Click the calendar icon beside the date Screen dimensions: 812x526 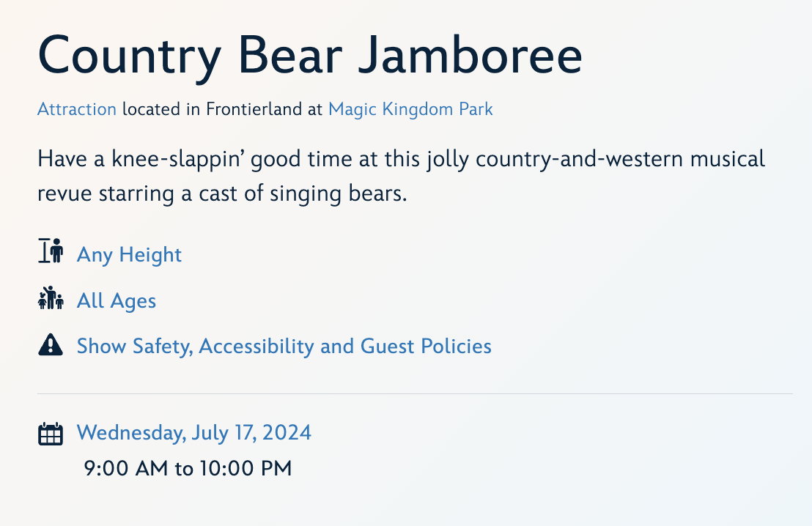click(x=51, y=434)
